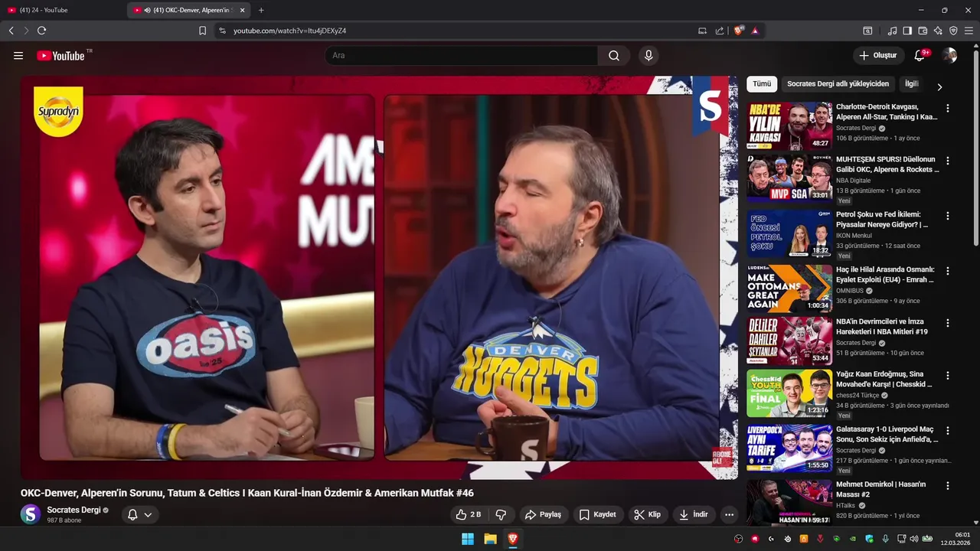Open Brave Rewards triangle icon
Viewport: 980px width, 551px height.
[755, 31]
